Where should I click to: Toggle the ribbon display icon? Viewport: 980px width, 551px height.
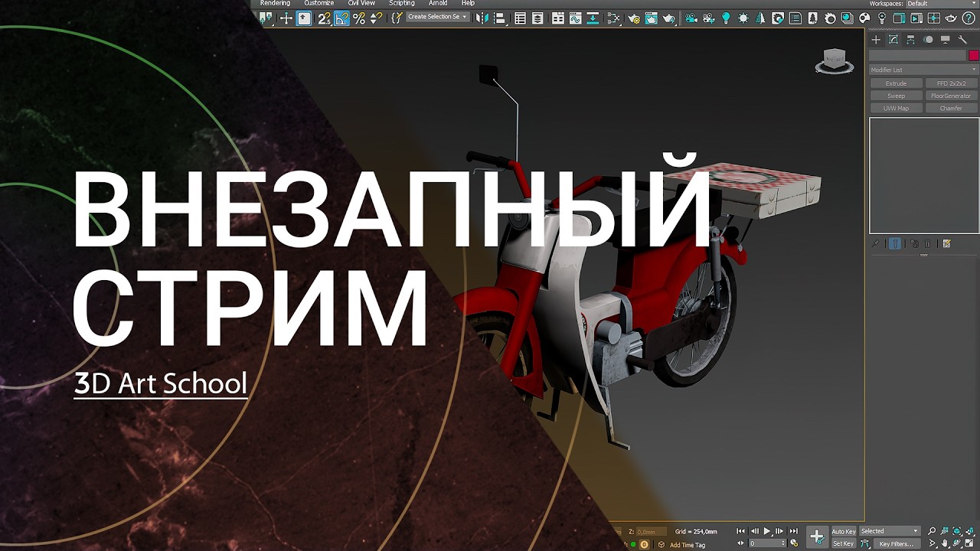click(x=558, y=18)
